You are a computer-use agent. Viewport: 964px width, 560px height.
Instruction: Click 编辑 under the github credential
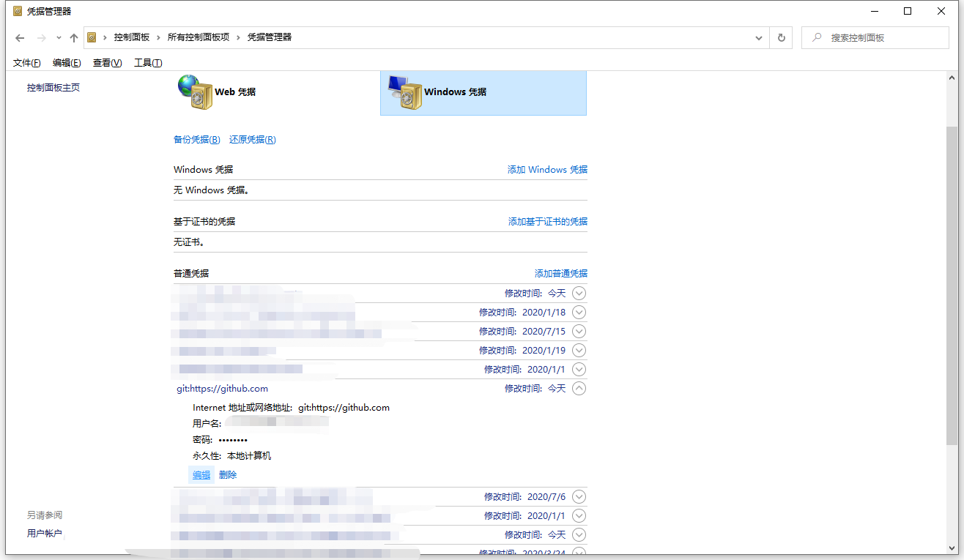(x=201, y=475)
